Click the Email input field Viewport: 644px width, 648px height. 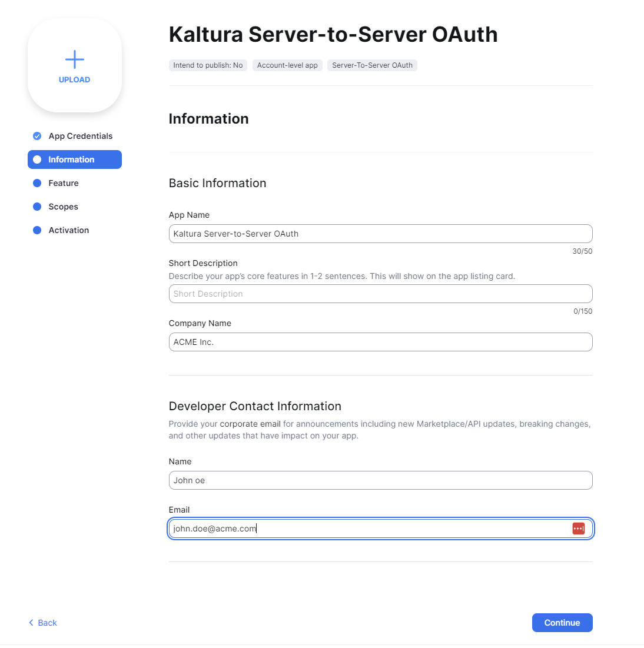coord(381,529)
